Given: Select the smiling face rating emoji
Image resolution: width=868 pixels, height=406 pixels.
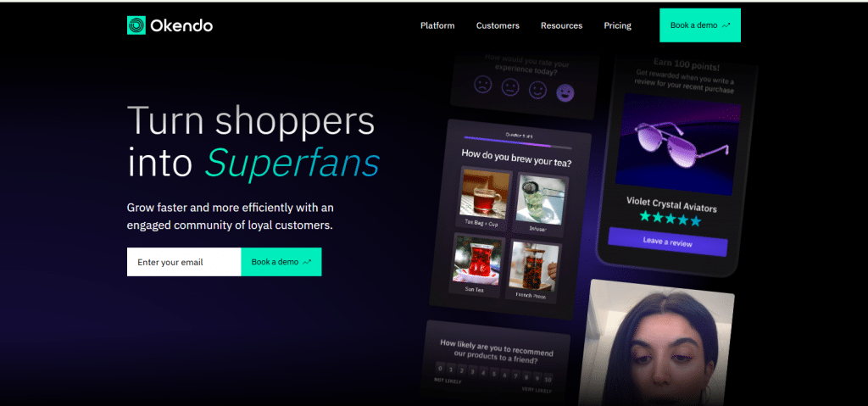Looking at the screenshot, I should (x=537, y=90).
